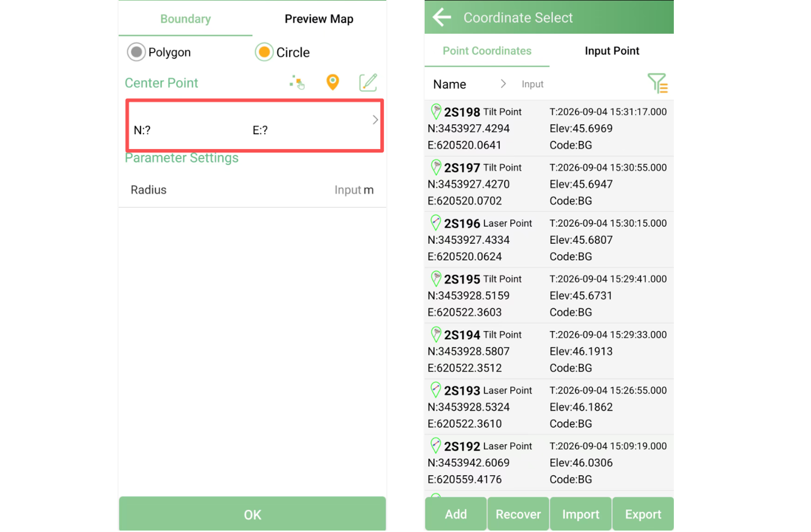Click the Radius input field

pos(252,190)
